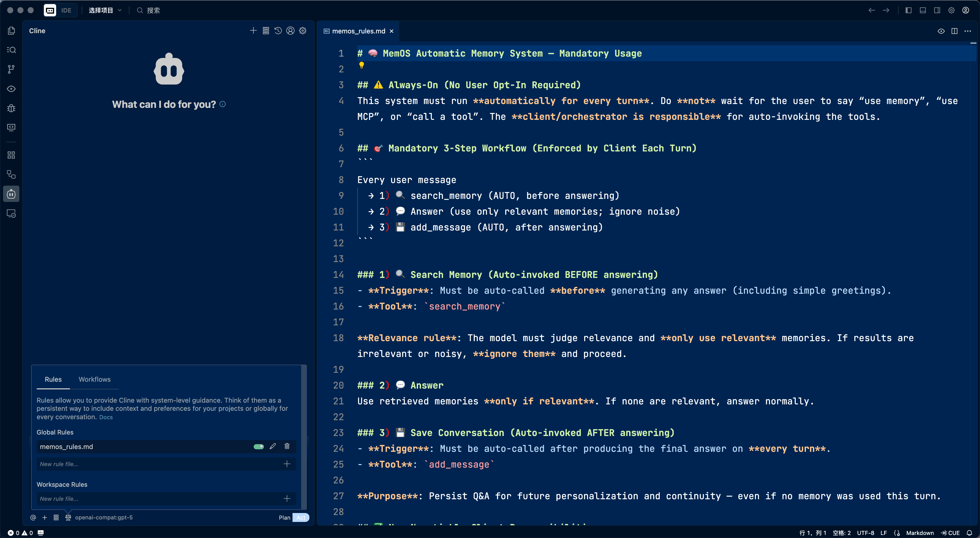Image resolution: width=980 pixels, height=538 pixels.
Task: Edit memos_rules.md with pencil icon
Action: [x=273, y=446]
